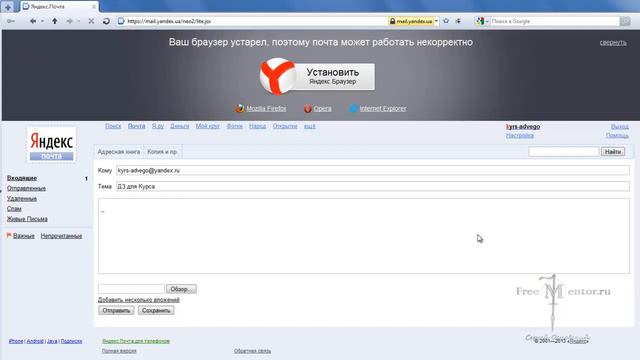Click the key (password wand) icon in toolbar
The width and height of the screenshot is (640, 360).
(11, 21)
